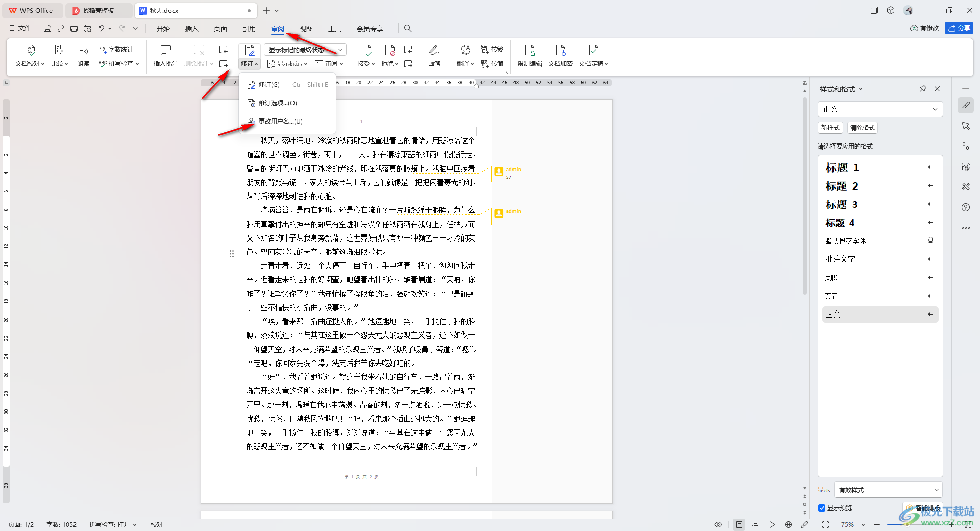
Task: Click the zoom out minus button
Action: pos(876,525)
